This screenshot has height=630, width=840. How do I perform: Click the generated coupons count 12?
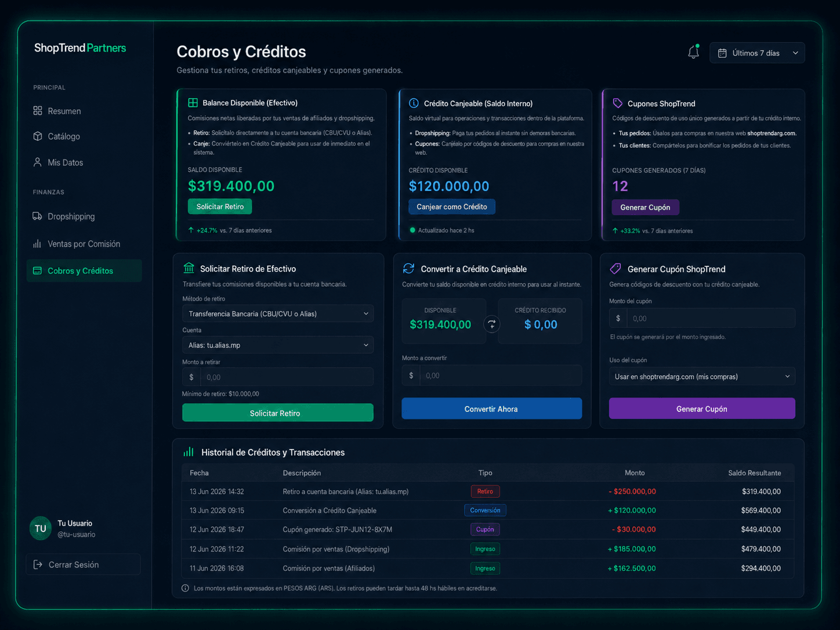tap(620, 186)
